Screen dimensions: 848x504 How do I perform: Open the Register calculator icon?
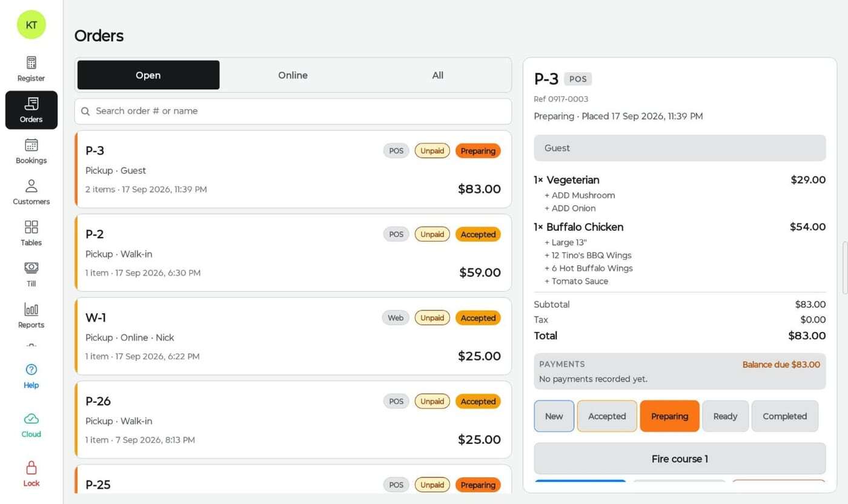pos(31,63)
